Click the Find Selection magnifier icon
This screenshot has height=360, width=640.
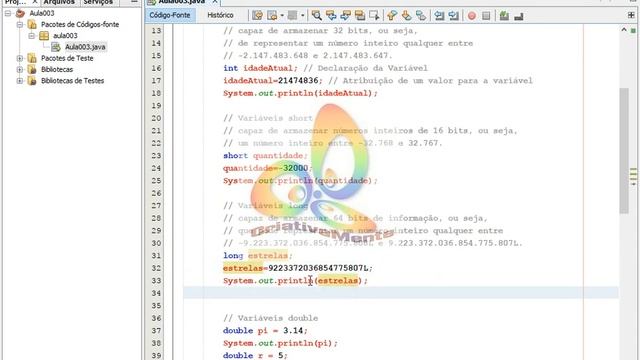(x=316, y=16)
